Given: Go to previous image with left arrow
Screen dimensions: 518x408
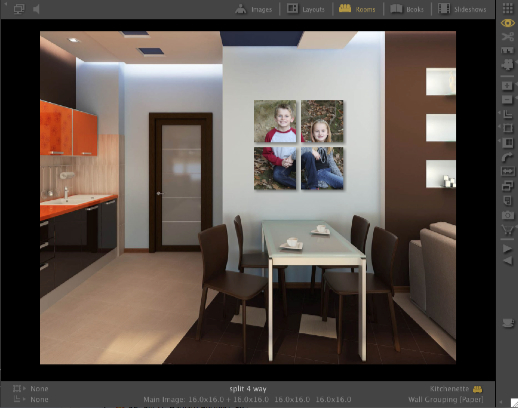Looking at the screenshot, I should pyautogui.click(x=507, y=260).
